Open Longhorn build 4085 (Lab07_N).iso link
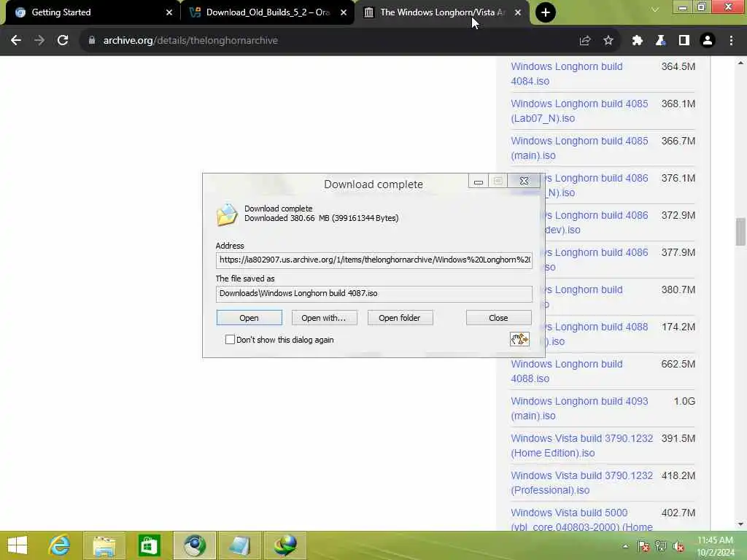 [x=579, y=111]
